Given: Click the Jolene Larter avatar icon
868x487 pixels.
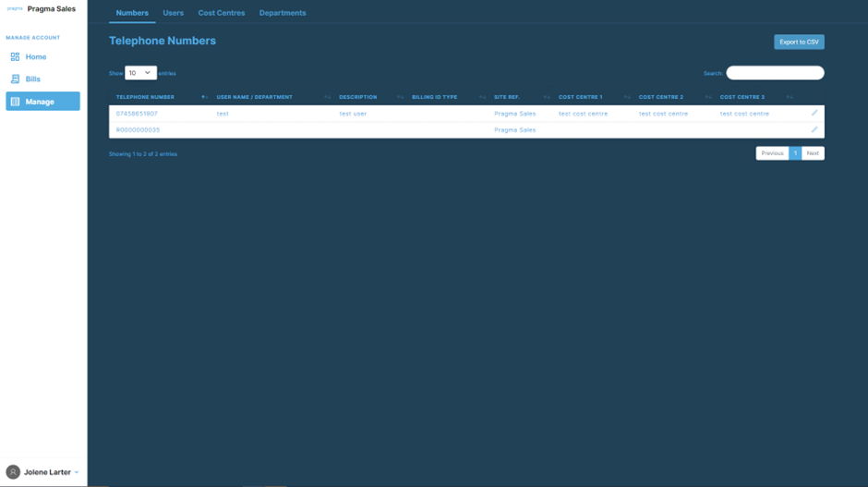Looking at the screenshot, I should [13, 472].
